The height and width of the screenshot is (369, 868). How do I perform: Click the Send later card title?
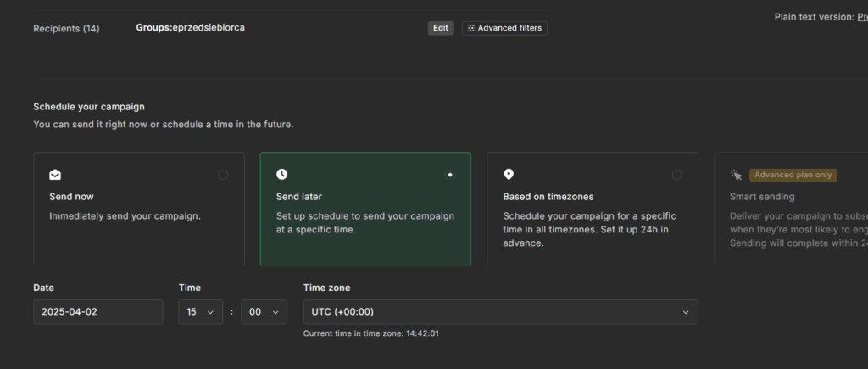pyautogui.click(x=299, y=197)
